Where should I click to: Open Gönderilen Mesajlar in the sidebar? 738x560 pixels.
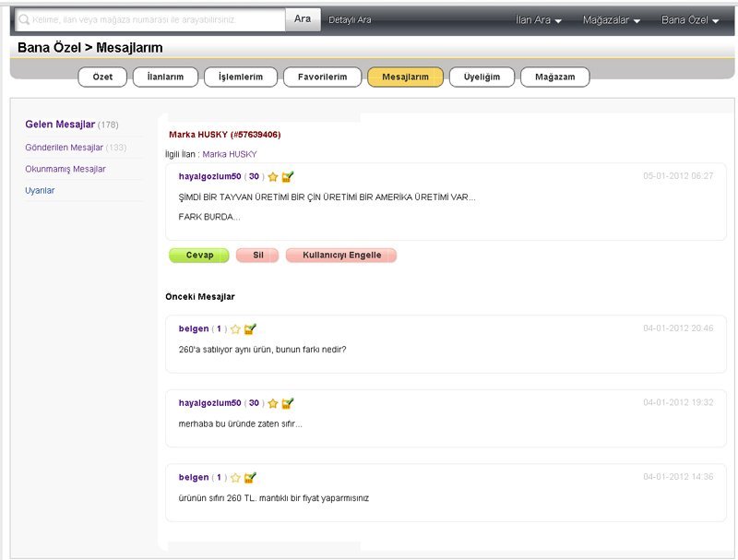pos(64,148)
